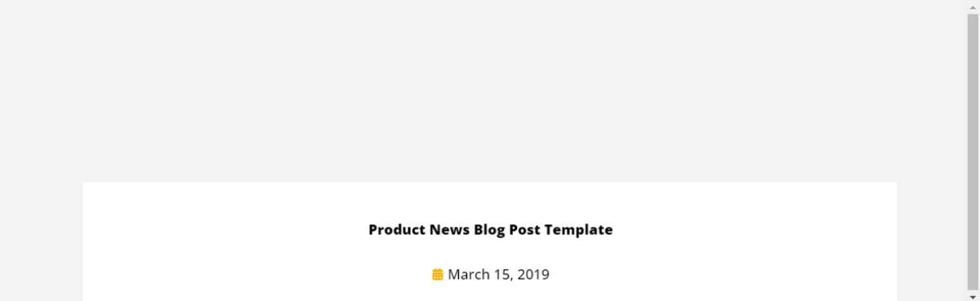Select the word Product in the heading
Viewport: 980px width, 301px height.
(397, 229)
